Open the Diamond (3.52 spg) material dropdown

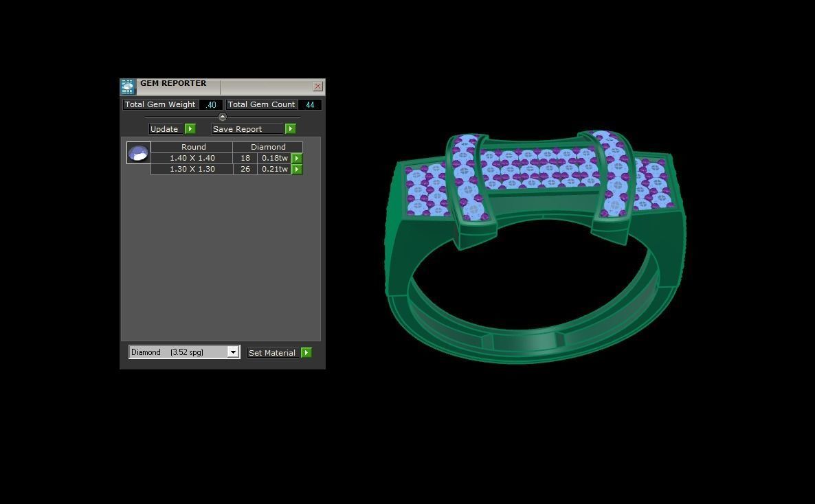coord(184,352)
